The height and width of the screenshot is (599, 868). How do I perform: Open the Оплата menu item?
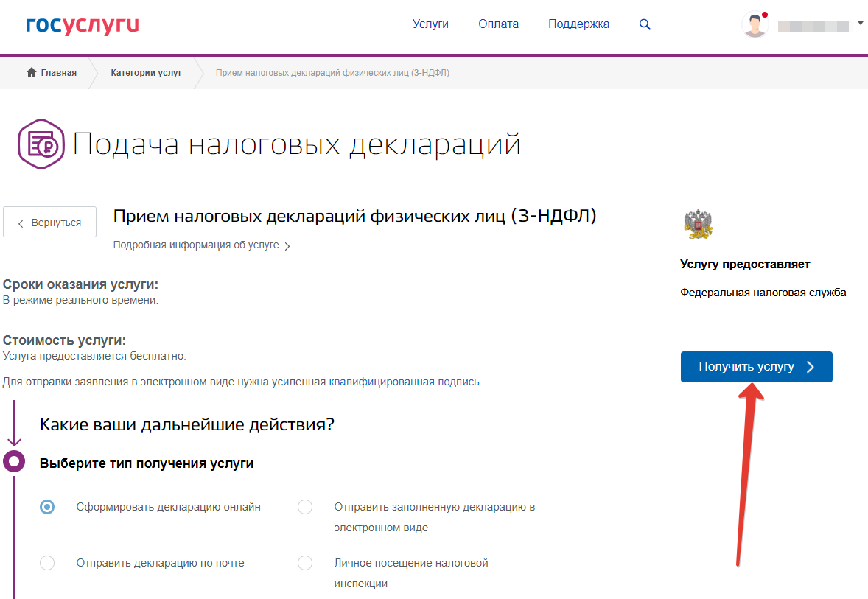498,24
